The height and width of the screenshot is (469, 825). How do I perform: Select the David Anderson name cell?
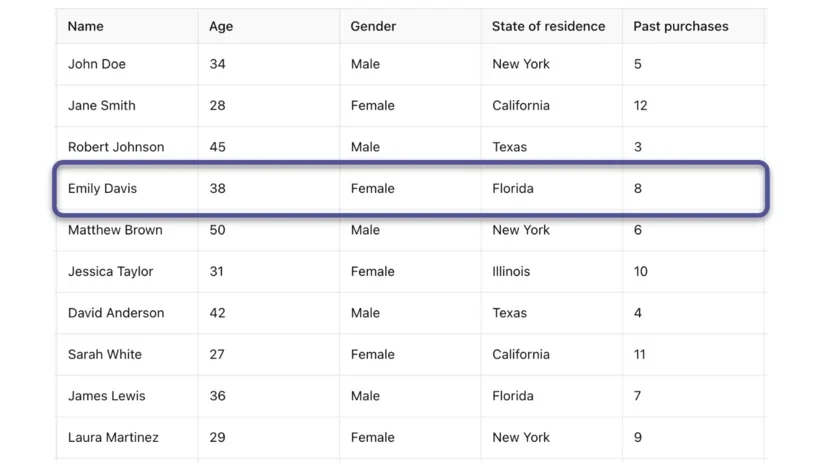pyautogui.click(x=116, y=313)
